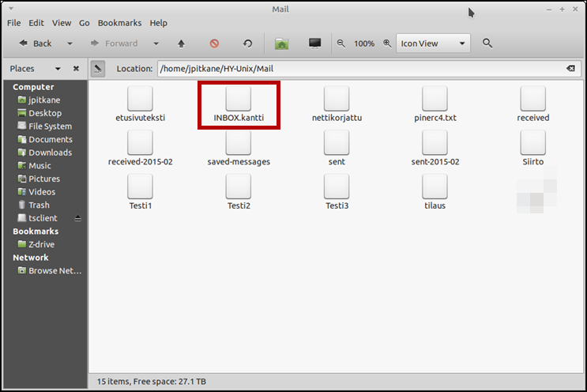Select the Testi3 file icon
Viewport: 587px width, 392px height.
[x=337, y=186]
